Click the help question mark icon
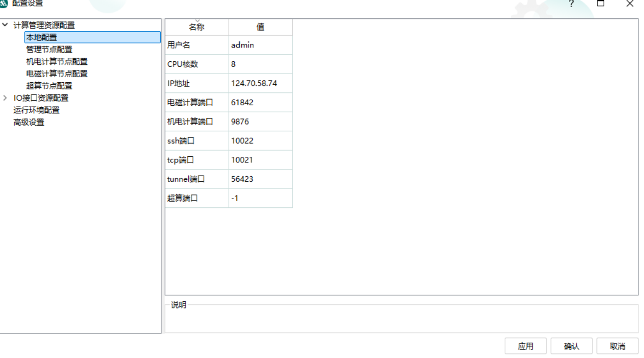The height and width of the screenshot is (358, 644). (571, 4)
